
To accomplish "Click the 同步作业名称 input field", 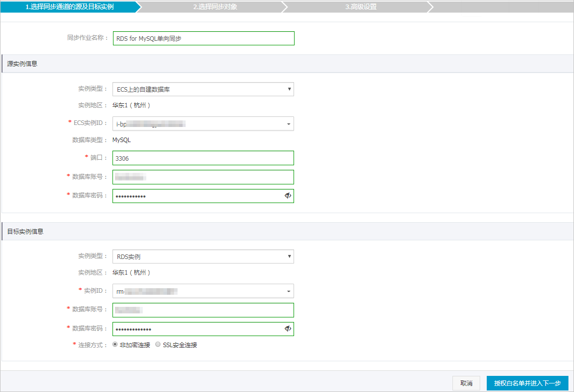I will pyautogui.click(x=204, y=38).
